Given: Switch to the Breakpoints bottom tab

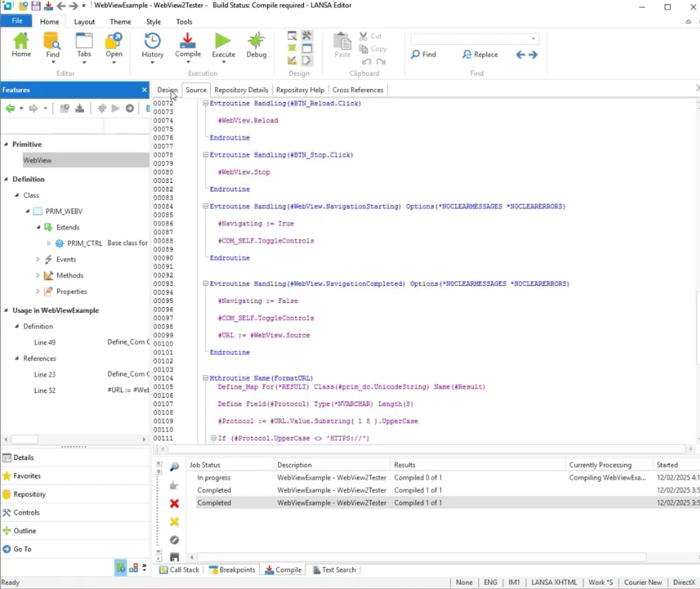Looking at the screenshot, I should [232, 570].
